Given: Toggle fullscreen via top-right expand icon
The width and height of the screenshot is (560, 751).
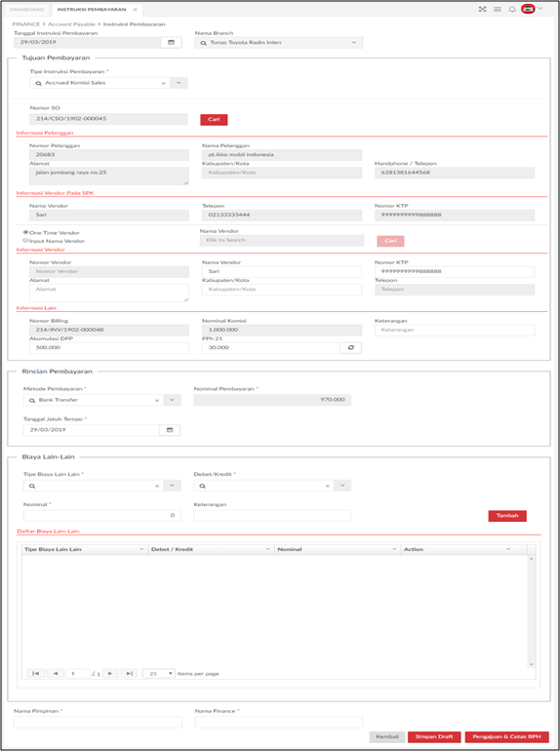Looking at the screenshot, I should click(482, 9).
